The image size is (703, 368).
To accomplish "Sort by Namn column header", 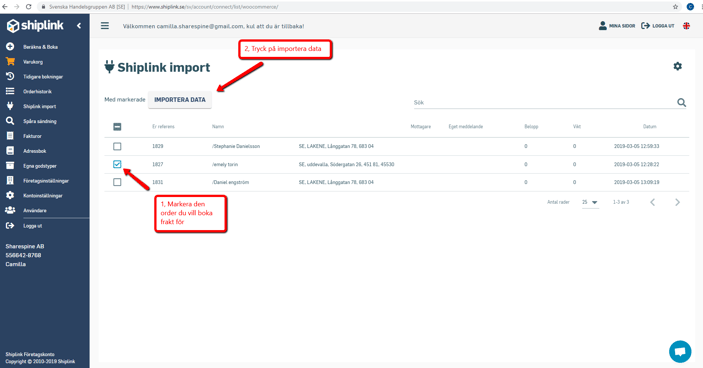I will [x=218, y=127].
